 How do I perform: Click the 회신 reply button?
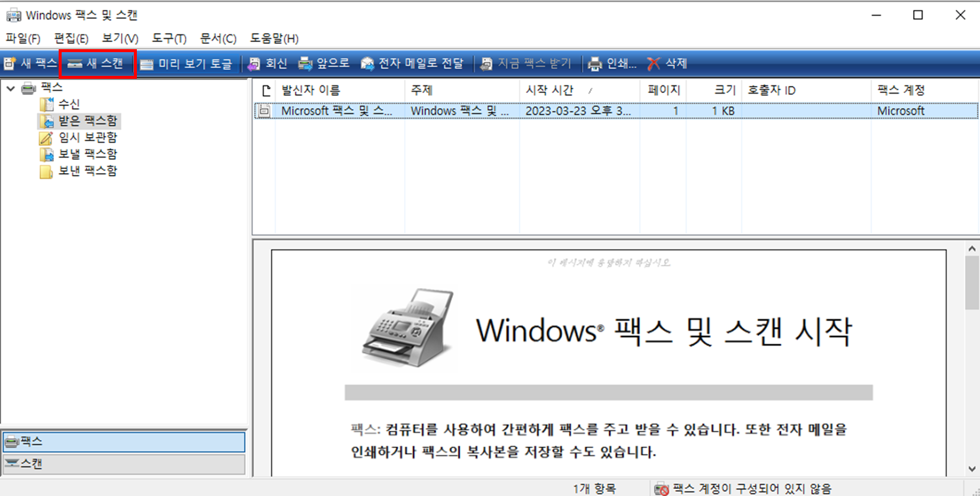[268, 63]
